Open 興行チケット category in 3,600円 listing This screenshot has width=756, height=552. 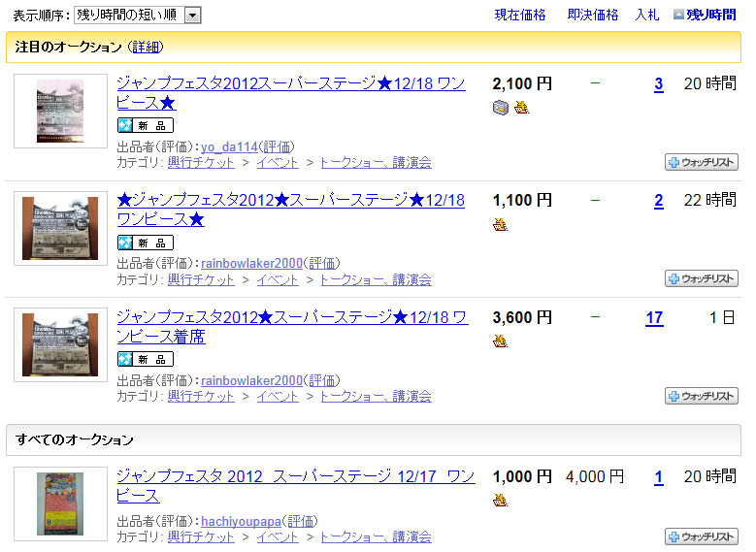(201, 396)
